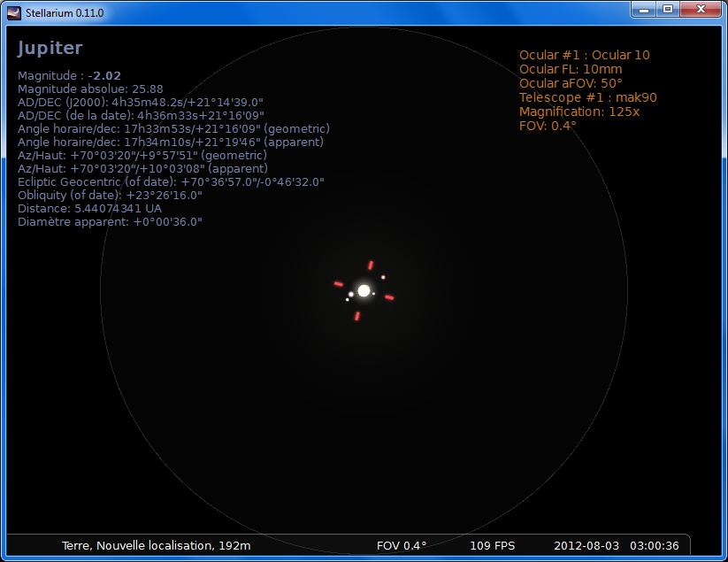The image size is (728, 562).
Task: Click the Magnitude absolue: 25.88 line
Action: [x=90, y=89]
